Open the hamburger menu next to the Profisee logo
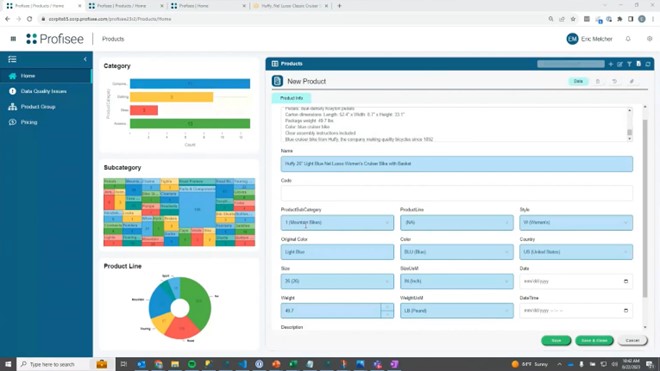 click(13, 39)
